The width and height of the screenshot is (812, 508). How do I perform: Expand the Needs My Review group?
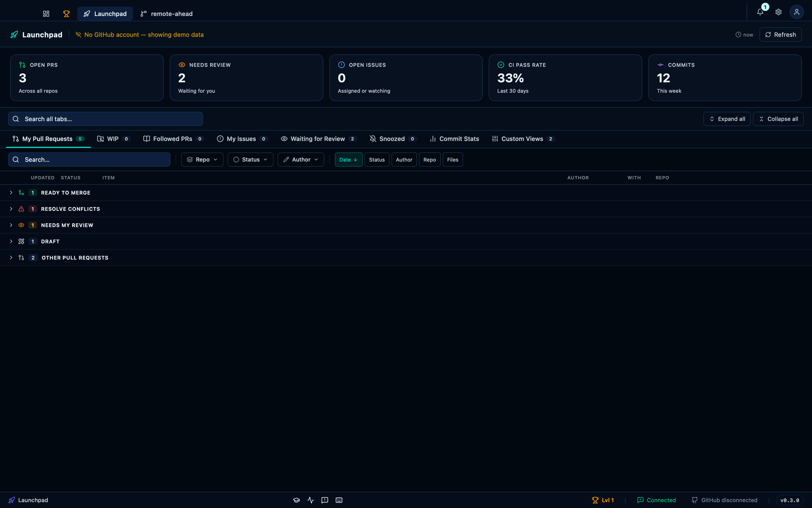[406, 225]
